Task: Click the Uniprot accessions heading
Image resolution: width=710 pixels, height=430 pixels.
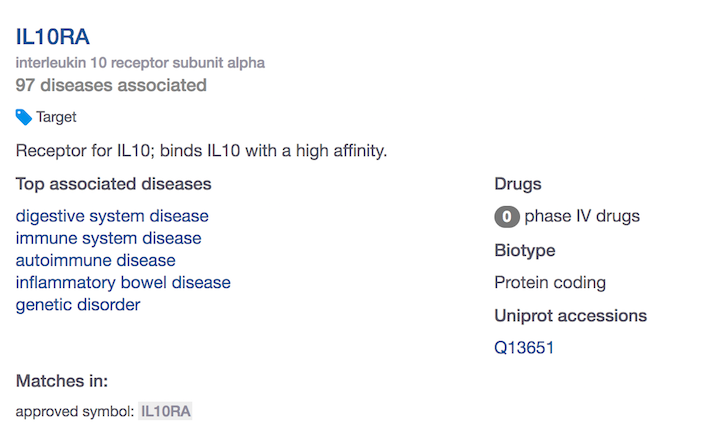Action: click(x=571, y=315)
